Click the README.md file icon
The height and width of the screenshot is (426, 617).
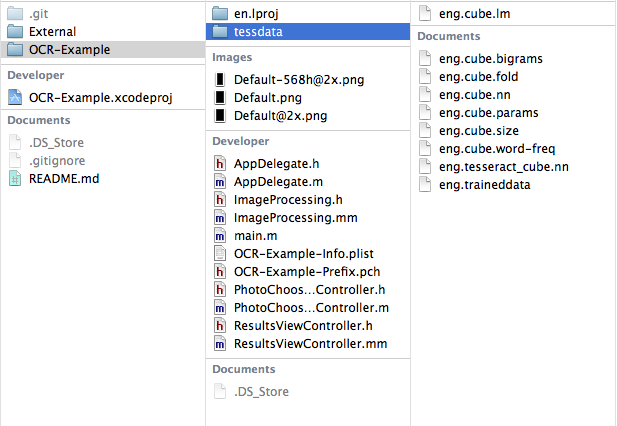pos(15,179)
